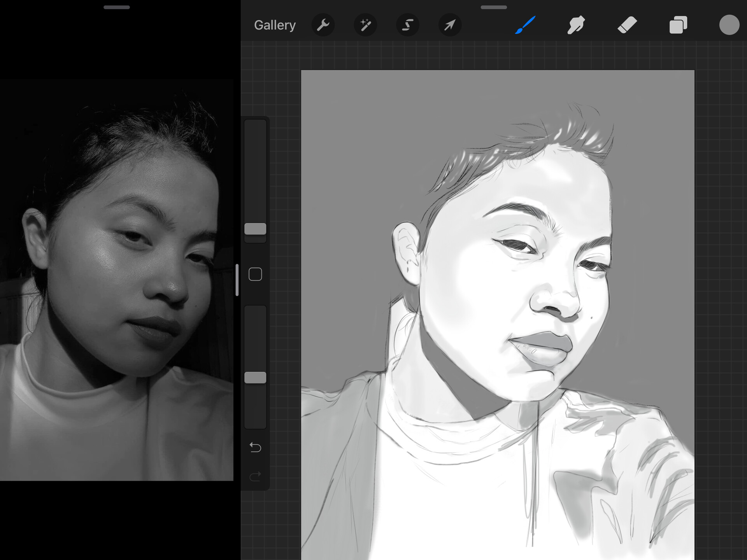Select the Eraser tool

pyautogui.click(x=627, y=25)
